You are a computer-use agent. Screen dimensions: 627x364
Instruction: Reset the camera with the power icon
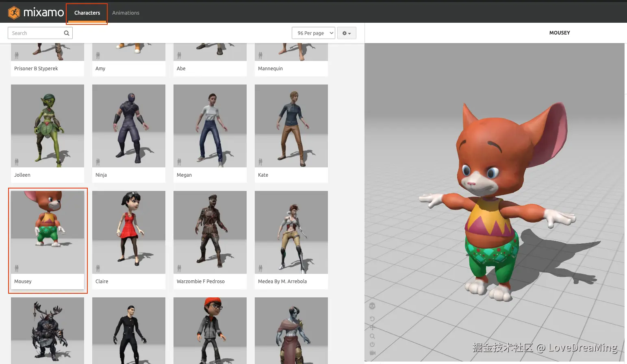(x=372, y=344)
